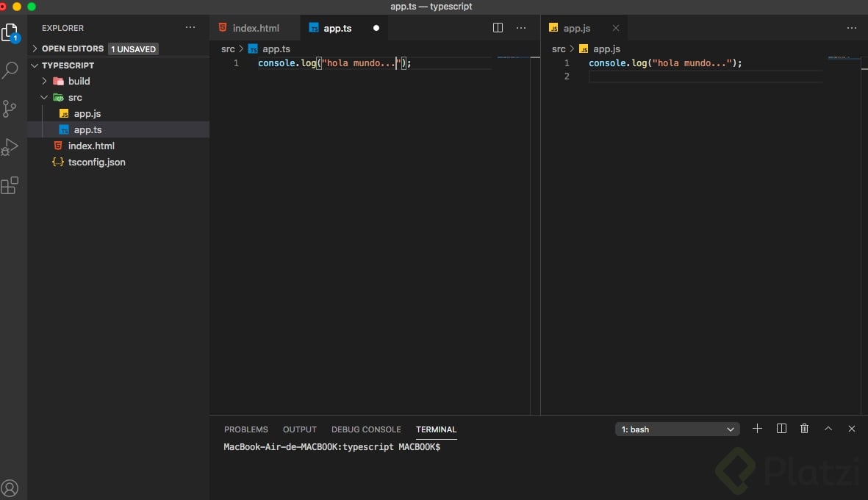This screenshot has width=868, height=500.
Task: Open the Source Control view
Action: pyautogui.click(x=10, y=109)
